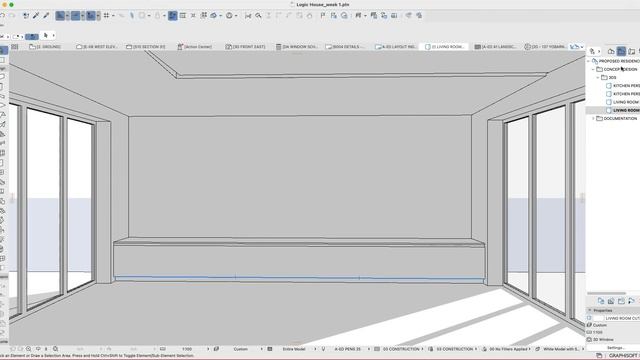This screenshot has width=640, height=360.
Task: Click Layout Book icon in Navigator
Action: [x=631, y=51]
